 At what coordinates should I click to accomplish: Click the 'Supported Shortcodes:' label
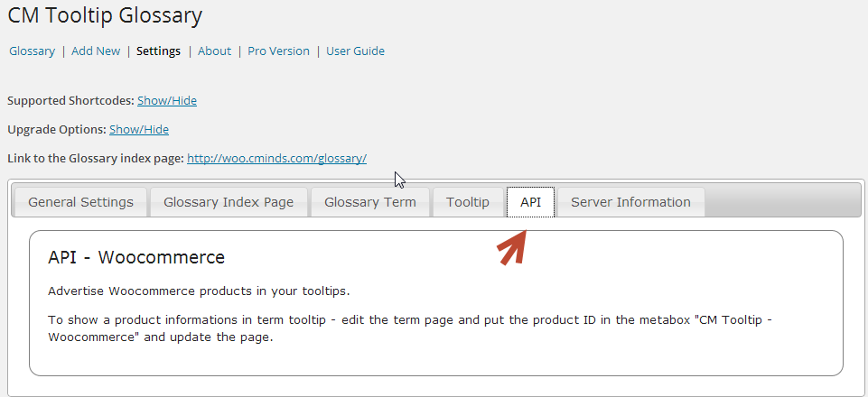[70, 101]
